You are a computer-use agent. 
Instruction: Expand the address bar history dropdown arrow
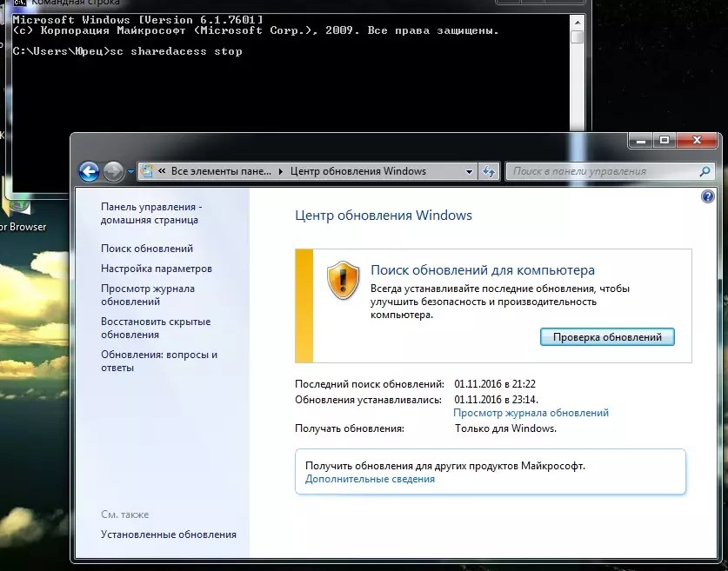pos(470,171)
